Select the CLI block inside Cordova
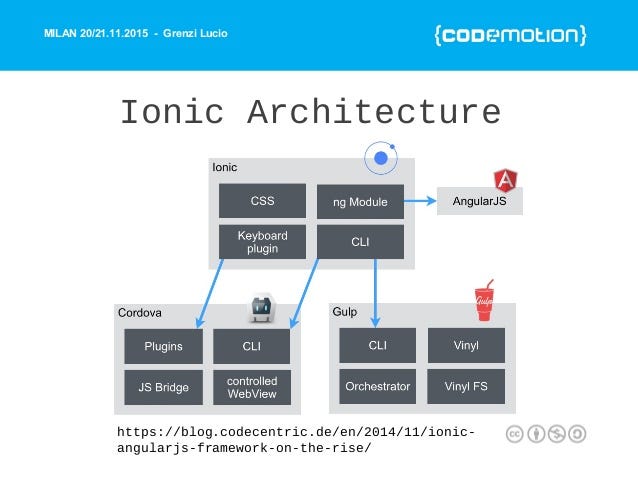Image resolution: width=638 pixels, height=479 pixels. click(x=252, y=346)
